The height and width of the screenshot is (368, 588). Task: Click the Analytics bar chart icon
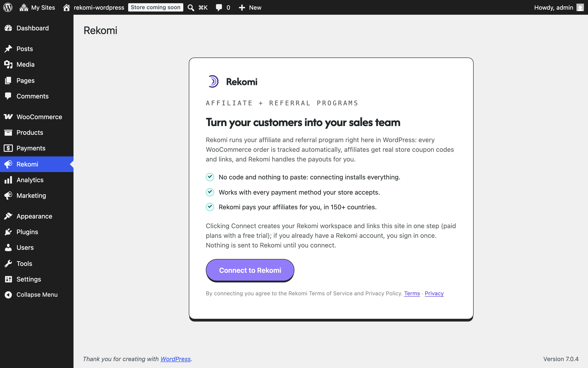pos(8,180)
